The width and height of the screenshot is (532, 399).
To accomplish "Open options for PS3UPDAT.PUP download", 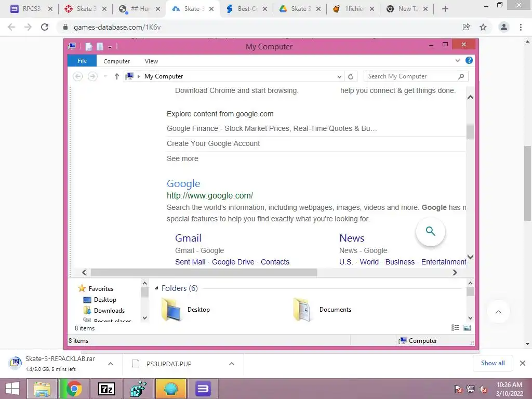I will [232, 364].
